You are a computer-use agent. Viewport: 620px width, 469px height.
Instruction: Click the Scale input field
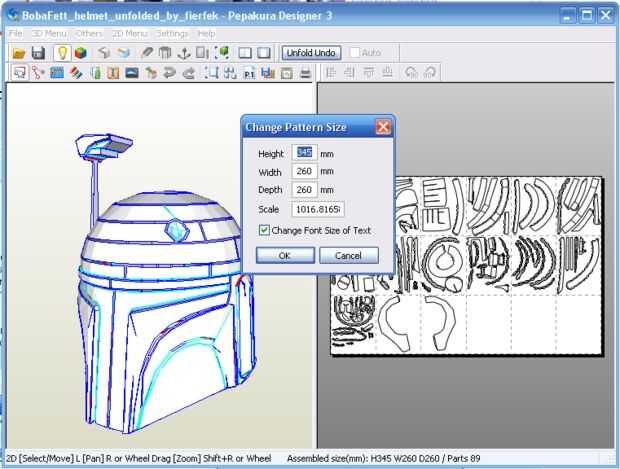(318, 209)
